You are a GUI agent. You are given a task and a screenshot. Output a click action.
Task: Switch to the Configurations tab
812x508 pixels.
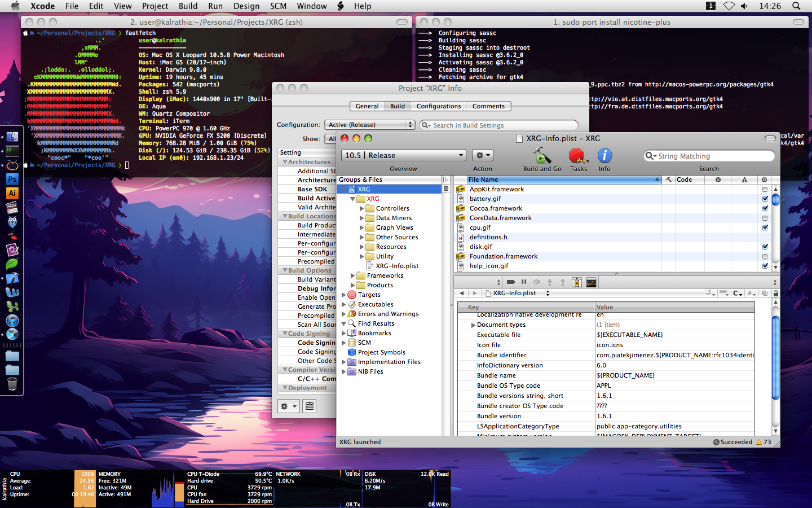(x=438, y=106)
